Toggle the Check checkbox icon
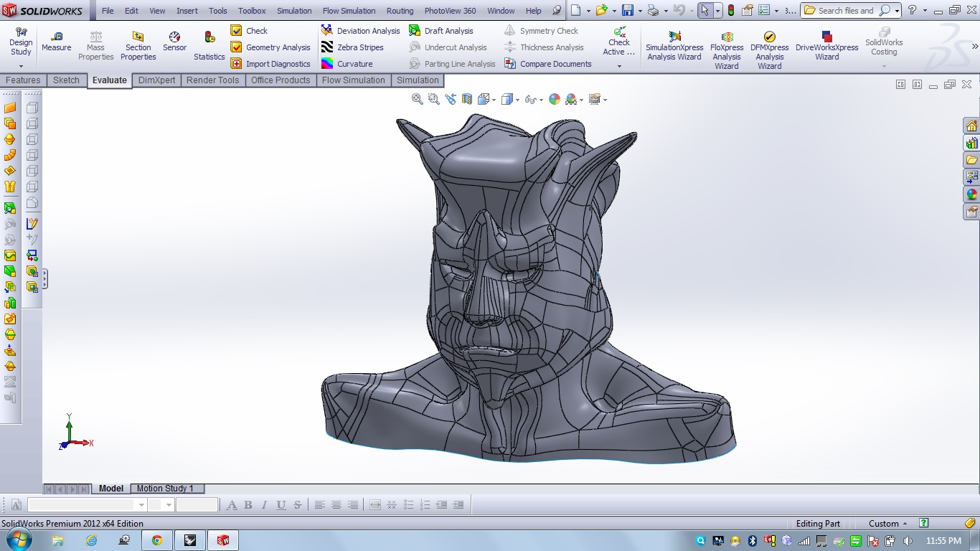The height and width of the screenshot is (551, 980). 236,31
